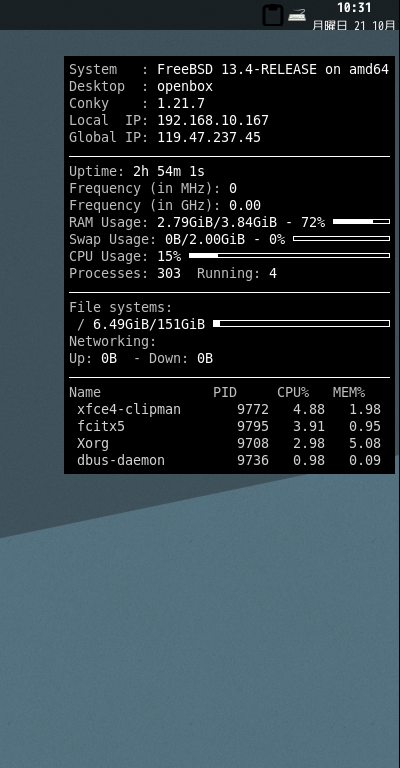Click the Global IP 119.47.237.45
Image resolution: width=400 pixels, height=768 pixels.
(x=209, y=137)
